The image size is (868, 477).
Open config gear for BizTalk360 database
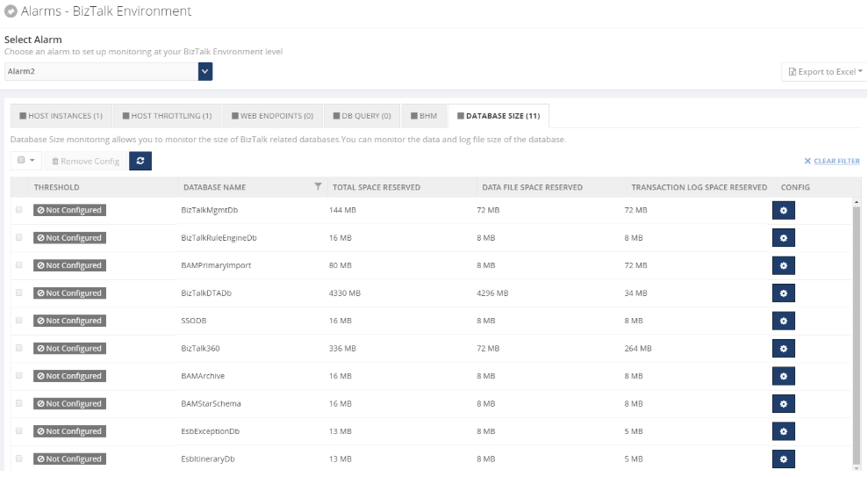[x=783, y=349]
